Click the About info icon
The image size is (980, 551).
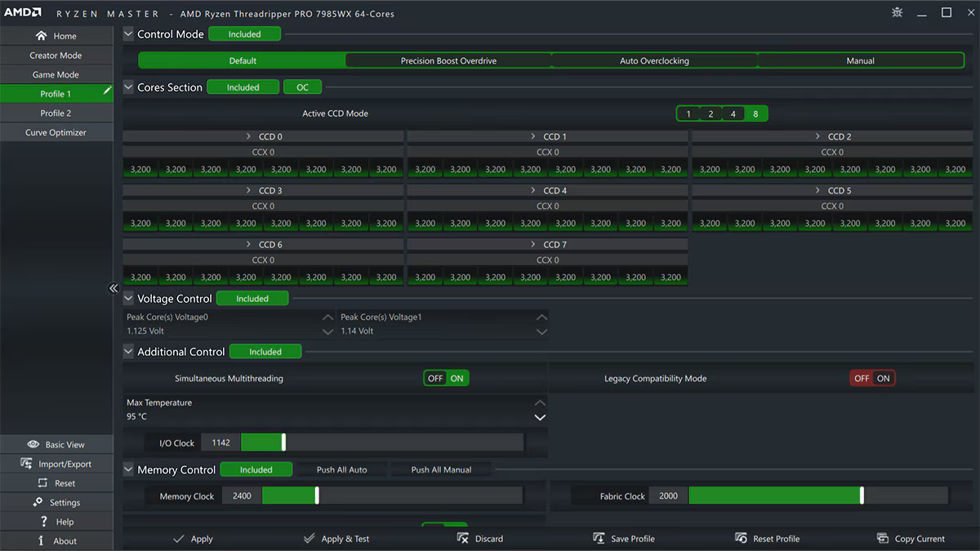pyautogui.click(x=41, y=540)
